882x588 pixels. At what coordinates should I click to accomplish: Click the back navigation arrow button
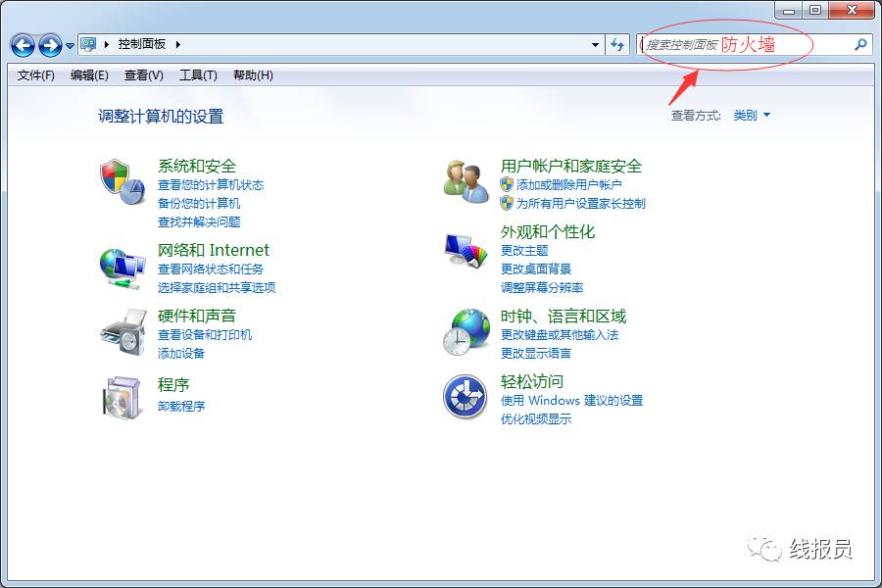click(x=22, y=44)
